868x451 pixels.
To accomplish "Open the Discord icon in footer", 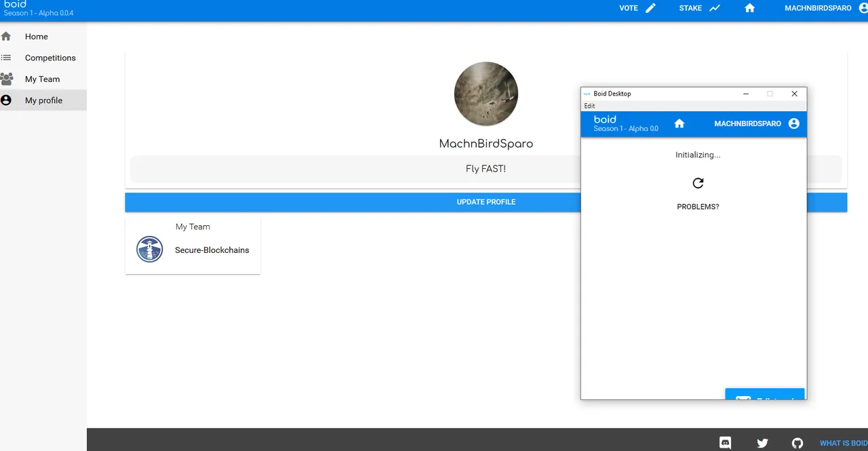I will [x=725, y=443].
